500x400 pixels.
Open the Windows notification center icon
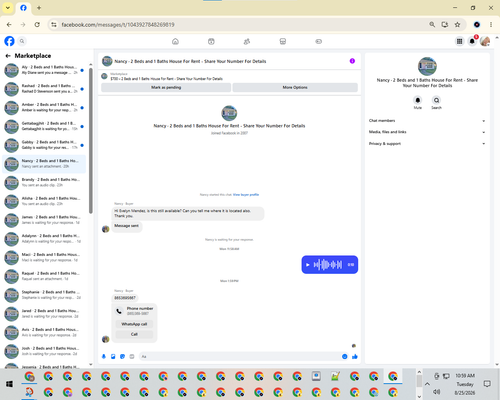pyautogui.click(x=487, y=384)
